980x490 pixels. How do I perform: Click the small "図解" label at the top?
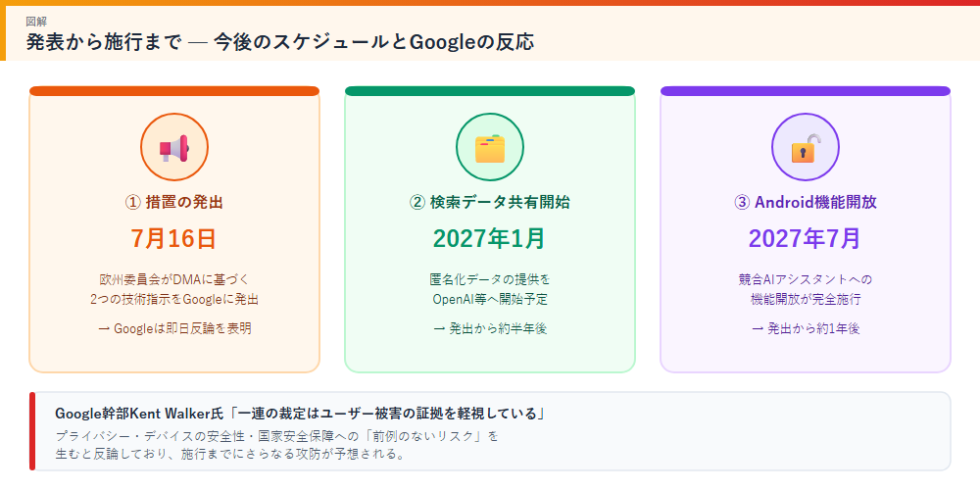pos(36,22)
